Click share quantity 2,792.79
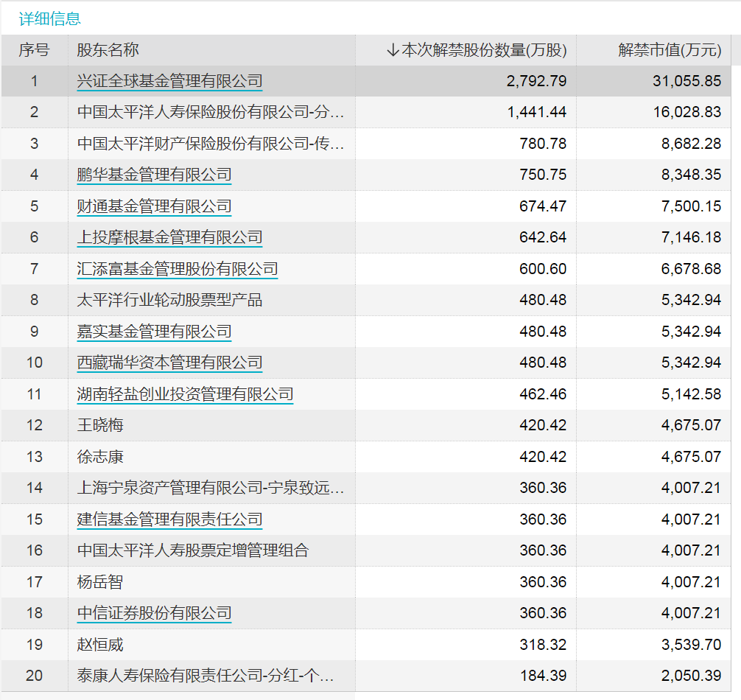Screen dimensions: 741x700 (536, 81)
